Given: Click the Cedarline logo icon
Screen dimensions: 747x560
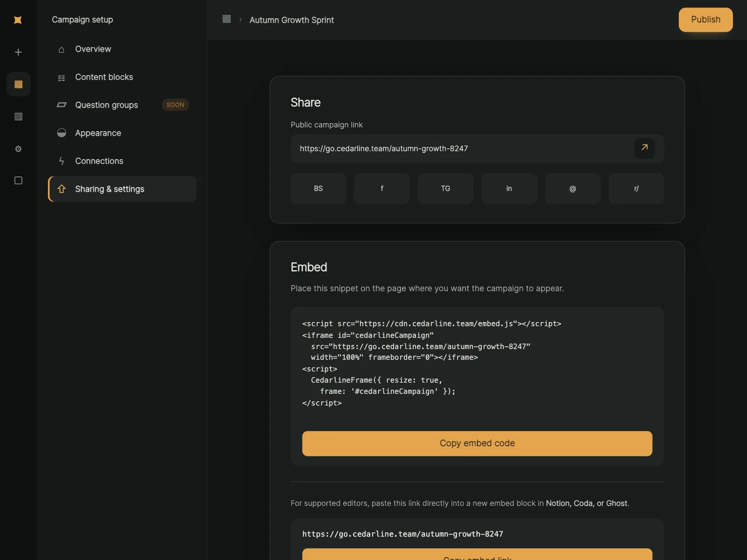Looking at the screenshot, I should click(x=18, y=20).
